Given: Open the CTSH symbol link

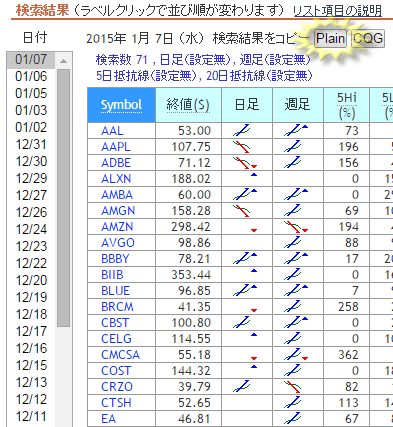Looking at the screenshot, I should click(x=116, y=403).
